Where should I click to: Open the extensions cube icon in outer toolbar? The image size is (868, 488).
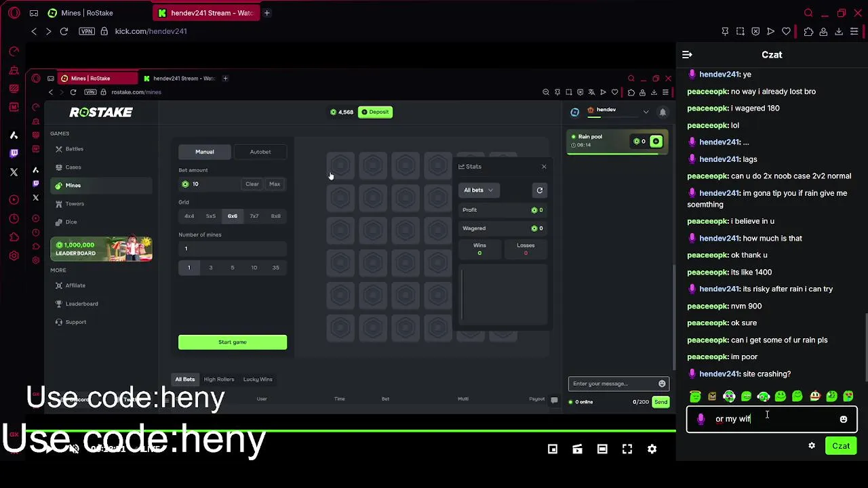[x=808, y=31]
